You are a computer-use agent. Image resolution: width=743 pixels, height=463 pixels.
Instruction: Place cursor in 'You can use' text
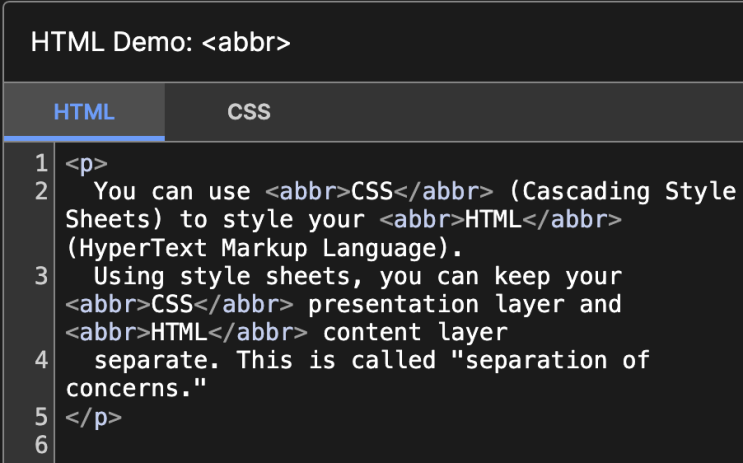pyautogui.click(x=172, y=191)
